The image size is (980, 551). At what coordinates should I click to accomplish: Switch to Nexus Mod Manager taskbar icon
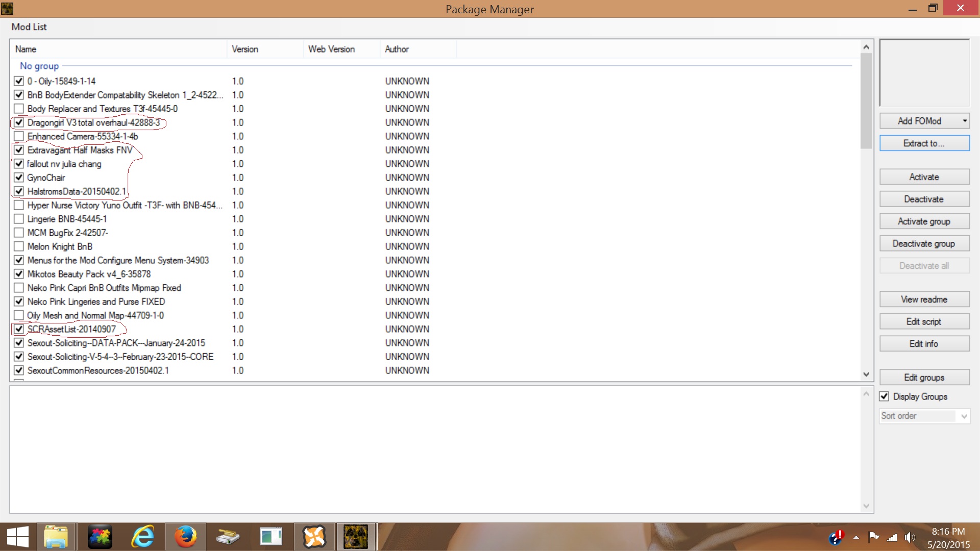[314, 537]
